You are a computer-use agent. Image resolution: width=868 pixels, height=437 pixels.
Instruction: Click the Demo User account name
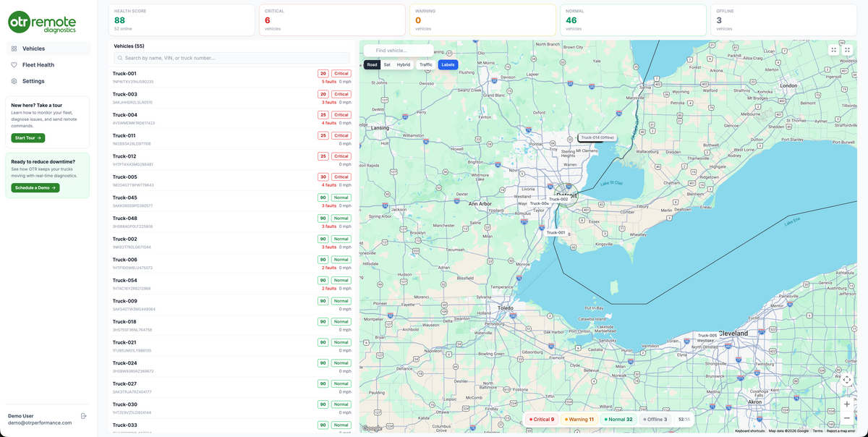[x=21, y=416]
